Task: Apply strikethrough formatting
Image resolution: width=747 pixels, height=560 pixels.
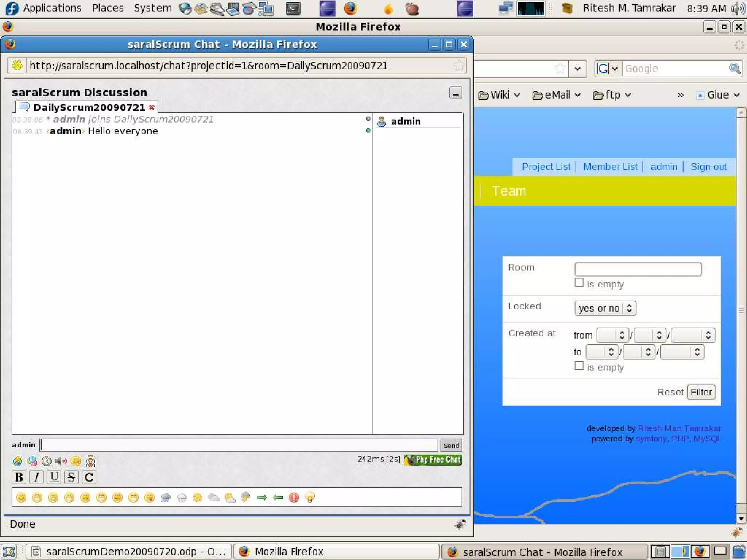Action: click(x=71, y=477)
